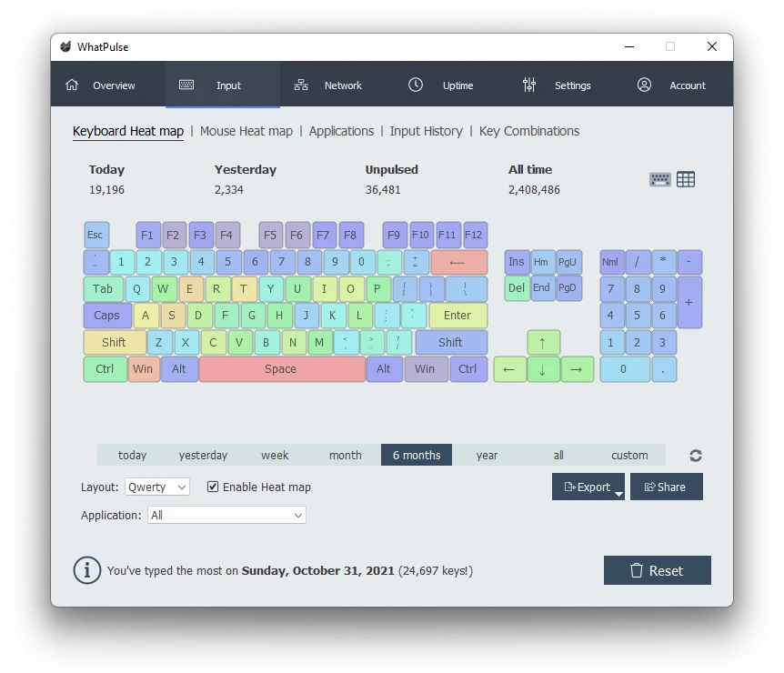Open the Key Combinations sub-tab
The height and width of the screenshot is (673, 784).
pyautogui.click(x=529, y=131)
